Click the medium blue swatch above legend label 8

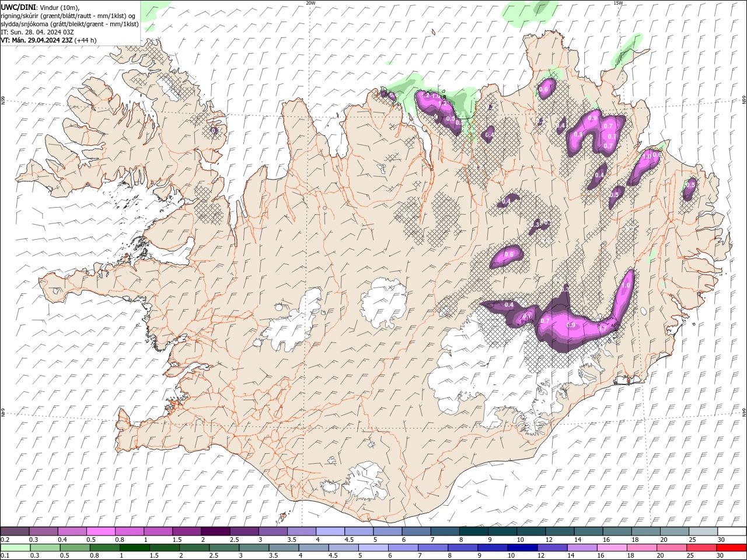pos(463,548)
